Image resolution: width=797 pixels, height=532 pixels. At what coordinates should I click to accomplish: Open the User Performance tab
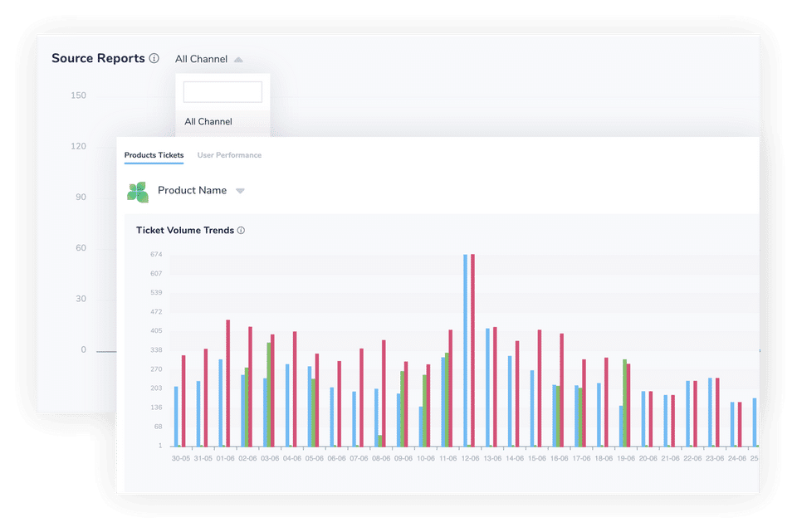pos(229,155)
